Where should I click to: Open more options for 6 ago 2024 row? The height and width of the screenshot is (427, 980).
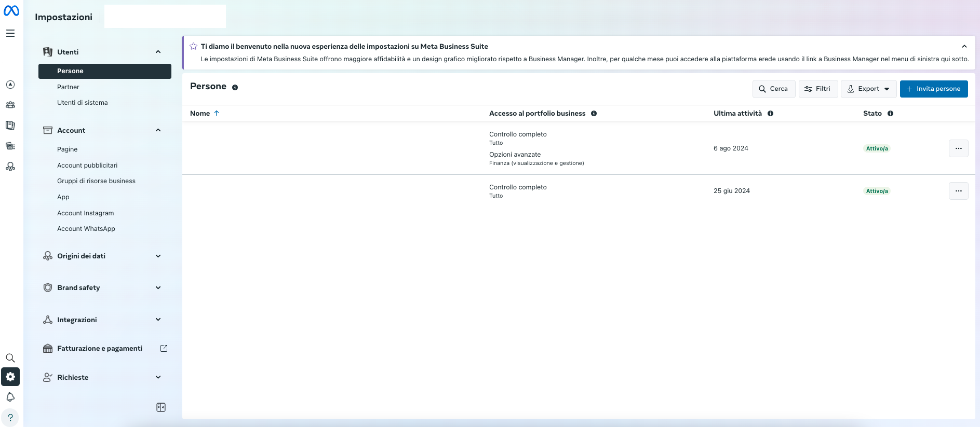958,148
